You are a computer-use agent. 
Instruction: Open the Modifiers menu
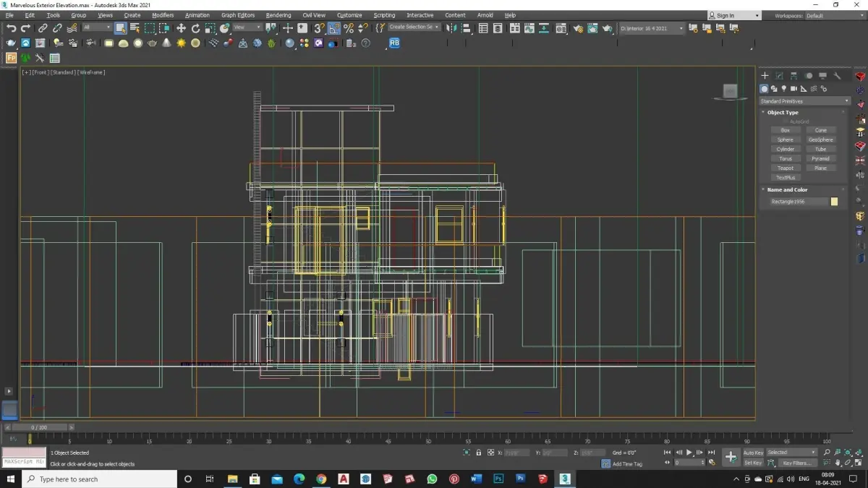(x=163, y=15)
